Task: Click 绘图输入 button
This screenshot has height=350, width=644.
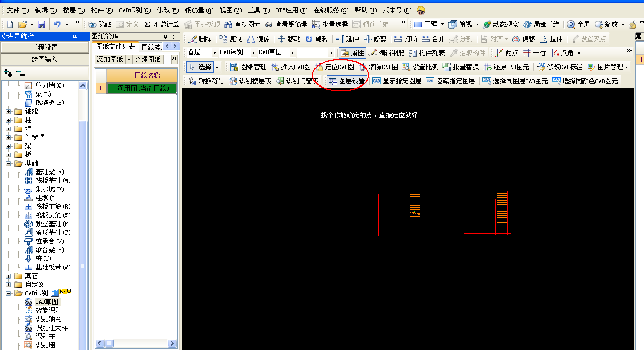Action: point(44,59)
